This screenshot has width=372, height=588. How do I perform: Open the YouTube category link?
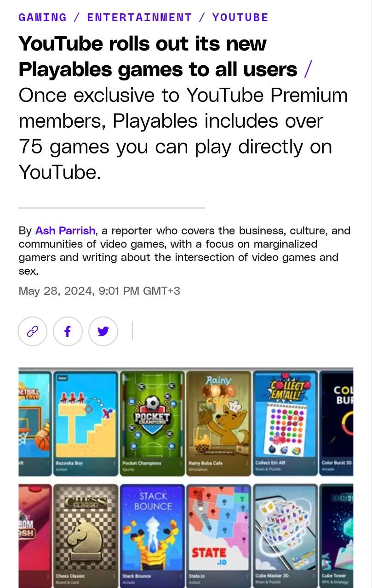coord(240,17)
